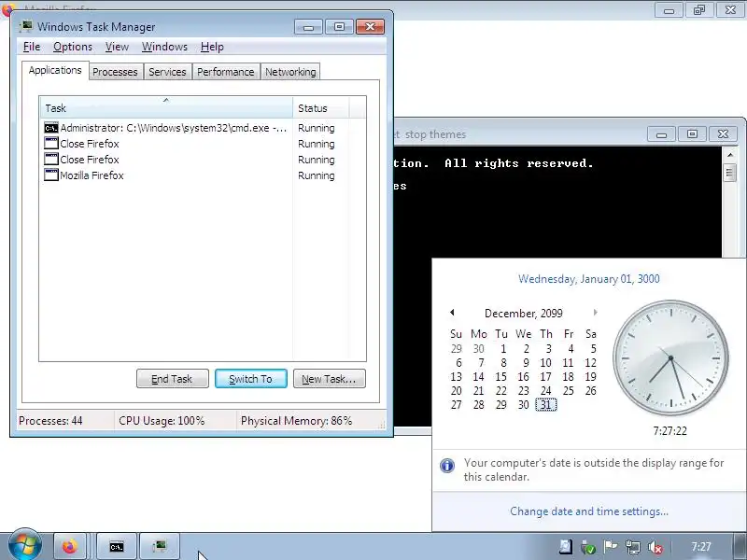Screen dimensions: 747x560
Task: Select the Mozilla Firefox task row
Action: tap(190, 175)
